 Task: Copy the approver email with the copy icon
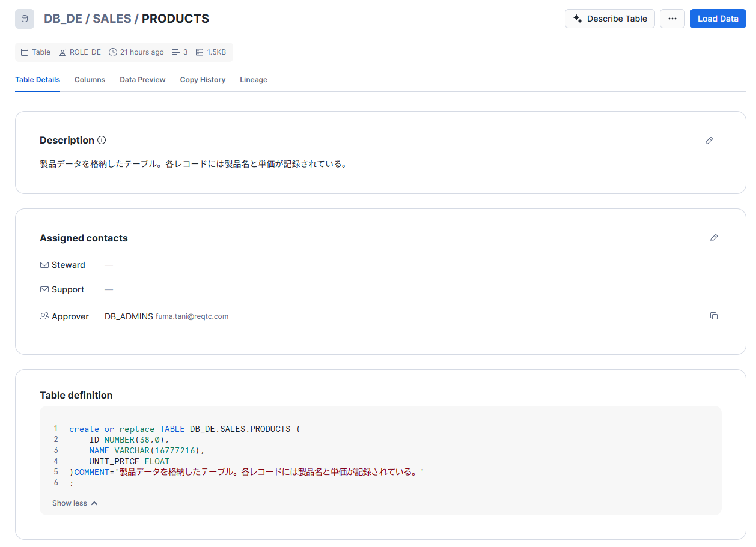pyautogui.click(x=713, y=316)
